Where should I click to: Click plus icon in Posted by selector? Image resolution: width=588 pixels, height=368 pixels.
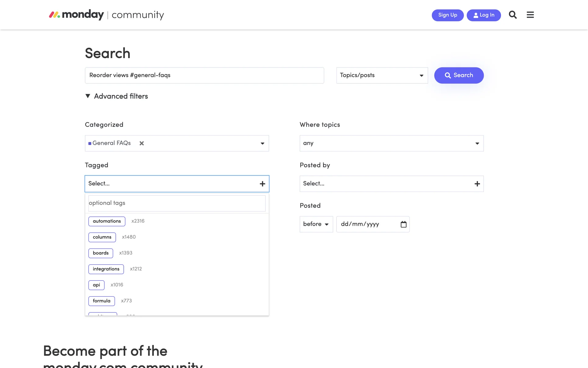tap(477, 184)
